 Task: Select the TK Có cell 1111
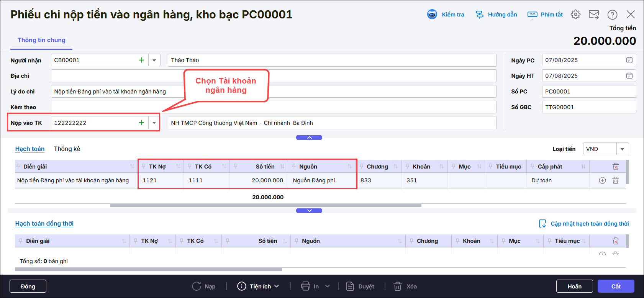[207, 180]
